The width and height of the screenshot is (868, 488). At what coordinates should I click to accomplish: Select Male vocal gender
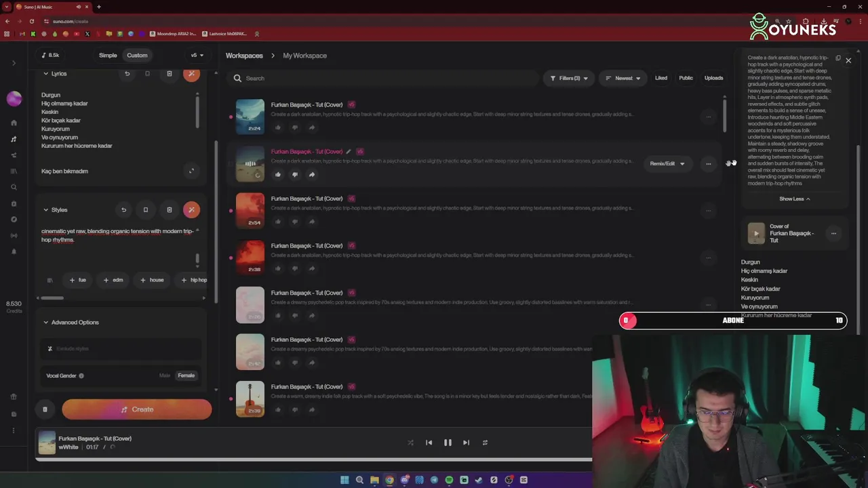(x=165, y=375)
